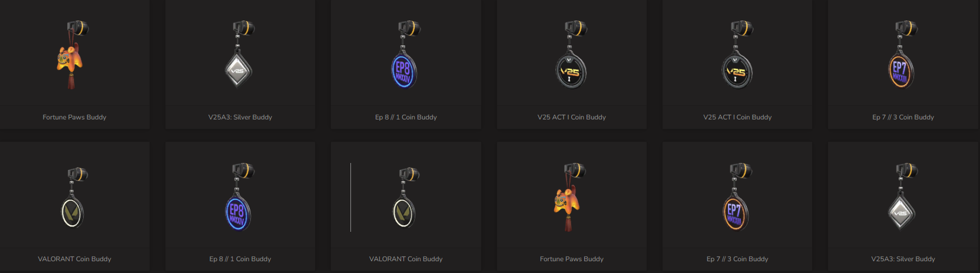Click the "V25 ACT I Coin Buddy" label beside top-row Ep 7
The width and height of the screenshot is (980, 273).
(737, 117)
